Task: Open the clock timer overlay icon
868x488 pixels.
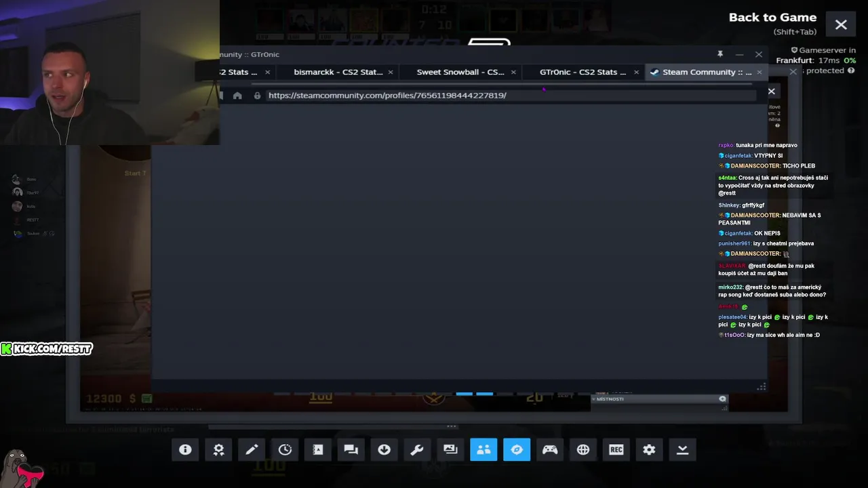Action: click(x=285, y=449)
